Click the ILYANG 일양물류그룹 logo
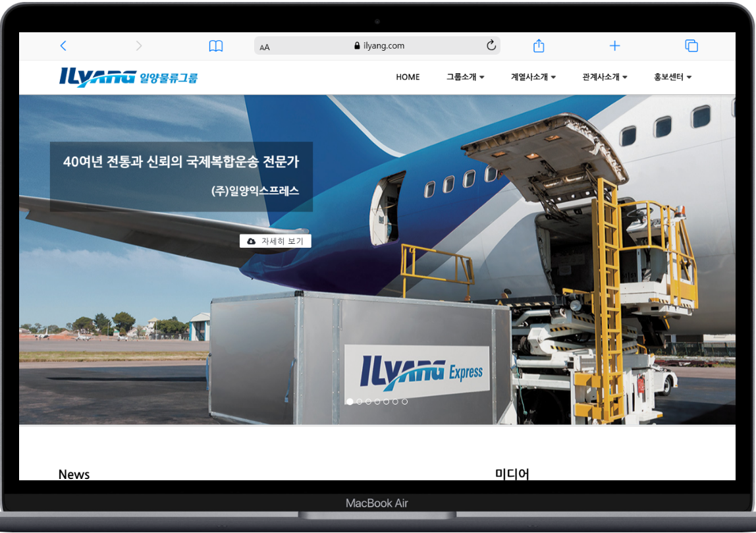This screenshot has height=533, width=756. click(x=128, y=78)
